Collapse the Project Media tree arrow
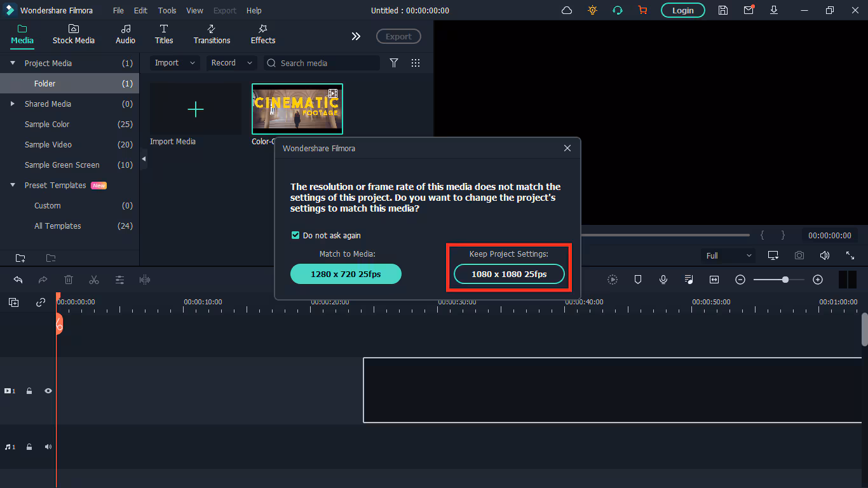This screenshot has width=868, height=488. pyautogui.click(x=13, y=63)
